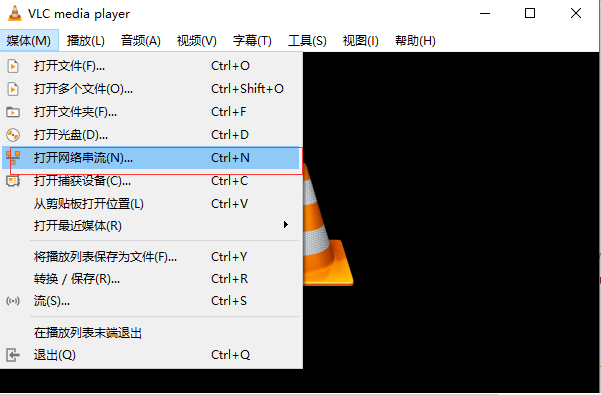Choose 打开文件(F)... menu entry
Screen dimensions: 601x395
pyautogui.click(x=151, y=66)
